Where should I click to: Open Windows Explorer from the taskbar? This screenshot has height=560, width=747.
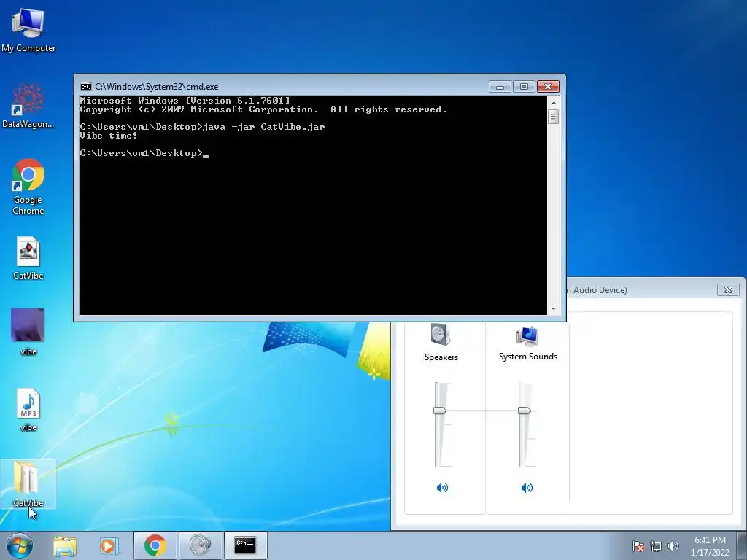[x=65, y=545]
